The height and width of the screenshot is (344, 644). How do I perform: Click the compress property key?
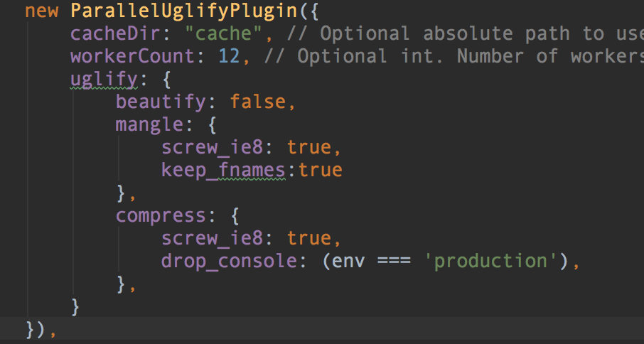point(161,216)
